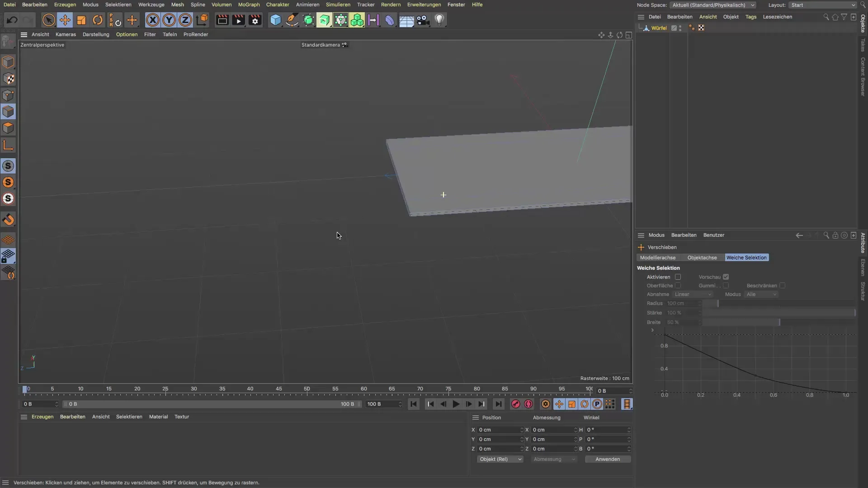This screenshot has width=868, height=488.
Task: Open the MoGraph menu
Action: click(249, 5)
